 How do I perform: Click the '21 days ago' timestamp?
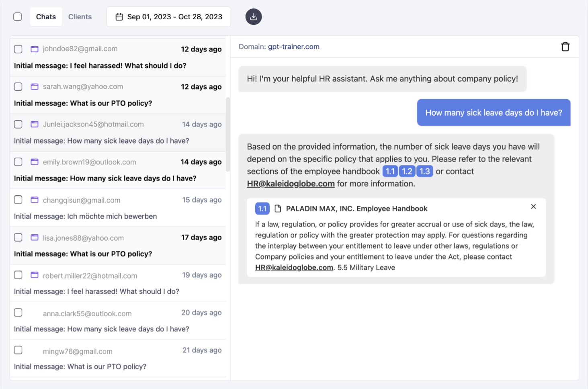pos(202,350)
